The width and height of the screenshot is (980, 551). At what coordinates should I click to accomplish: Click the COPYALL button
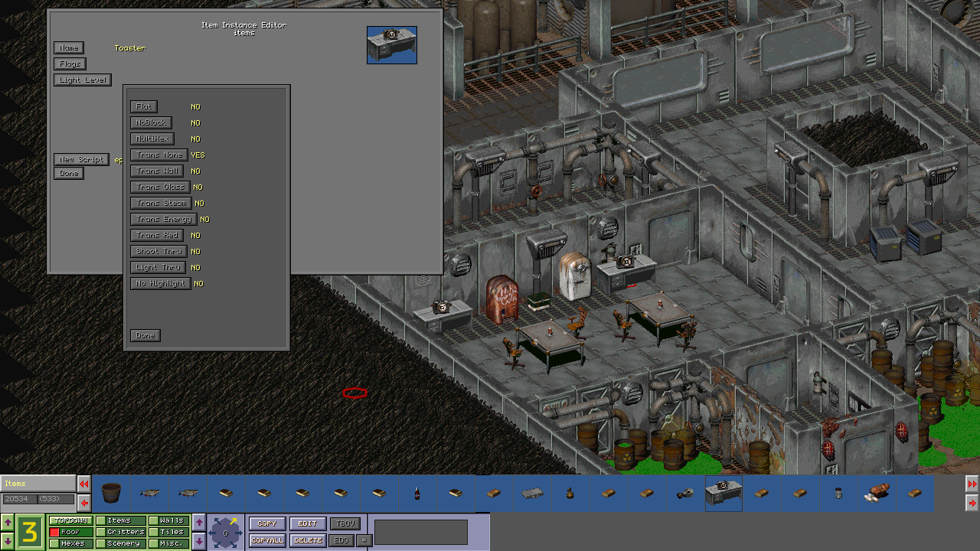point(267,540)
